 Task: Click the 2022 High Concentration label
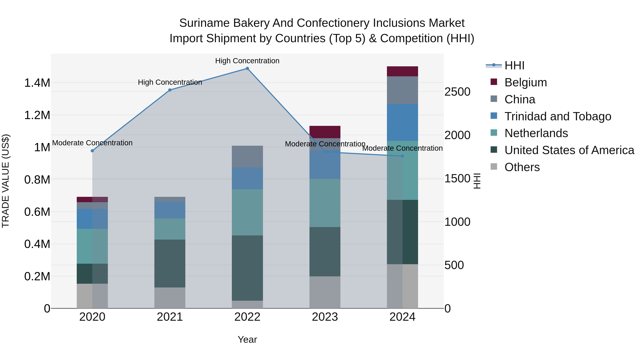click(x=247, y=61)
